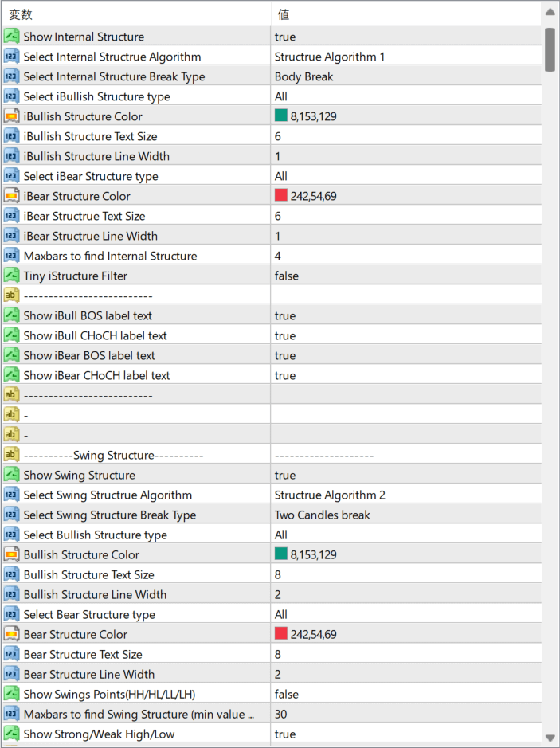This screenshot has height=748, width=560.
Task: Toggle the Show Swing Structure true value
Action: point(406,475)
